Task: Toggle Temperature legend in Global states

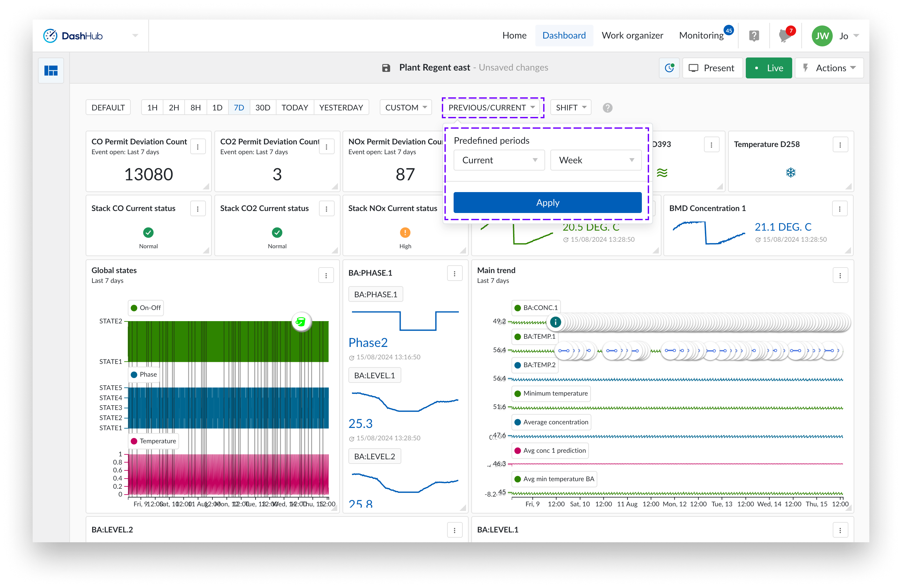Action: coord(154,441)
